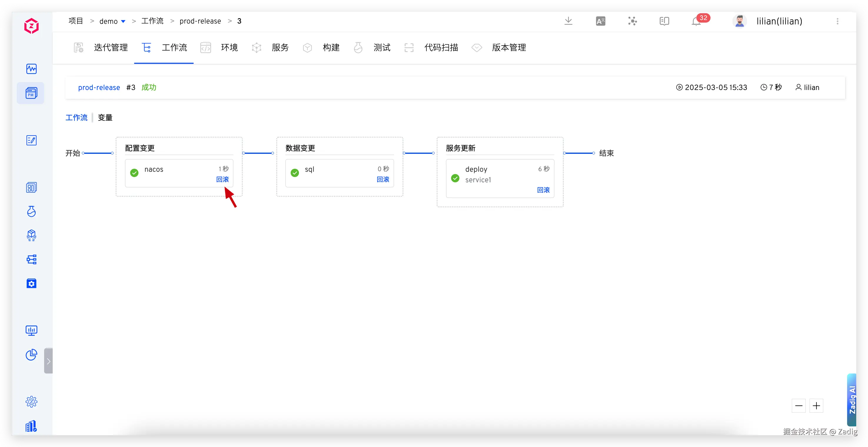The image size is (868, 447).
Task: Click 回滚 link on nacos job
Action: (x=222, y=179)
